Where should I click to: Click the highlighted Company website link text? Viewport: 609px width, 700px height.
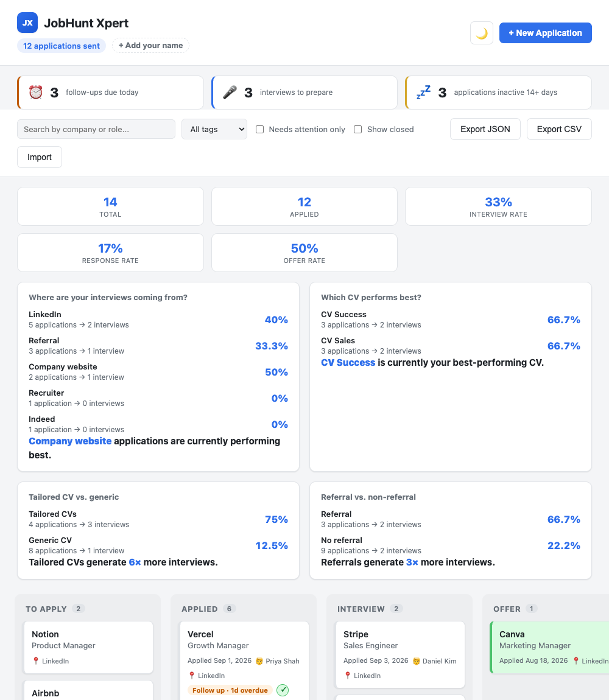pyautogui.click(x=70, y=441)
